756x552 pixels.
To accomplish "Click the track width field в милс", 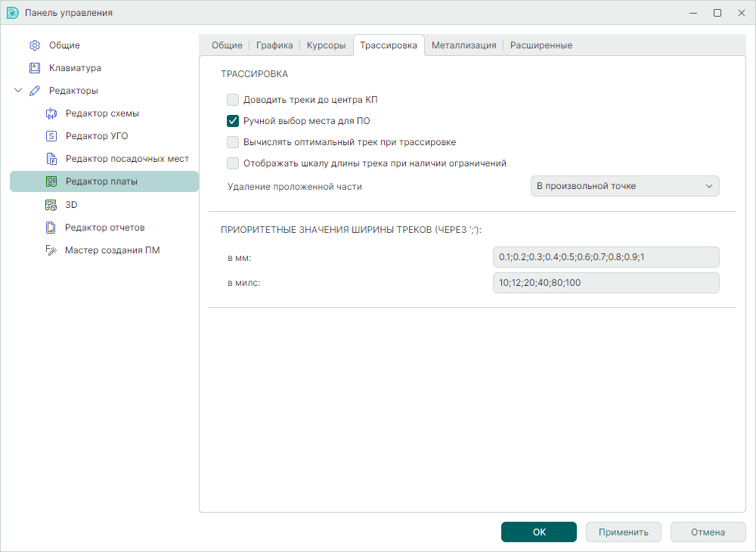I will (605, 283).
